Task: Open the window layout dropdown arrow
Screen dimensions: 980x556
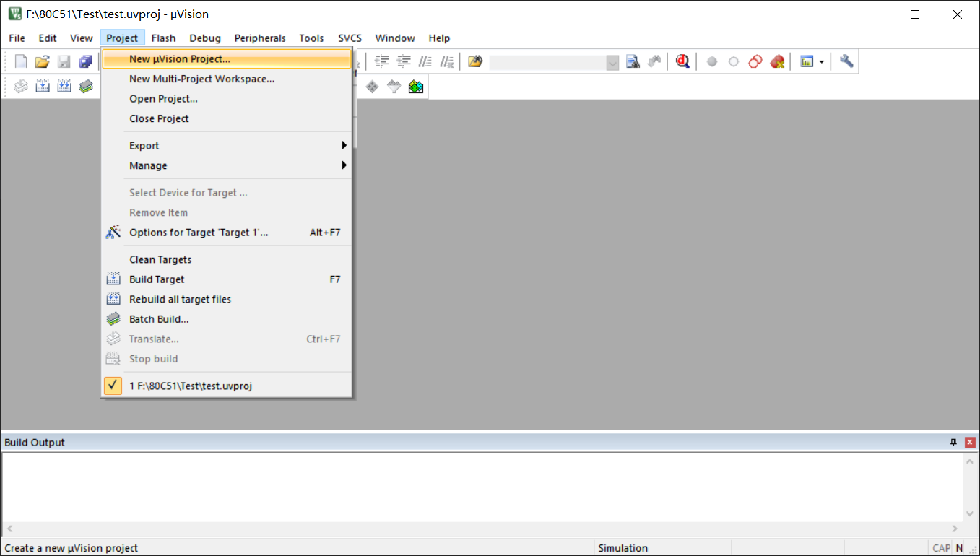Action: coord(821,62)
